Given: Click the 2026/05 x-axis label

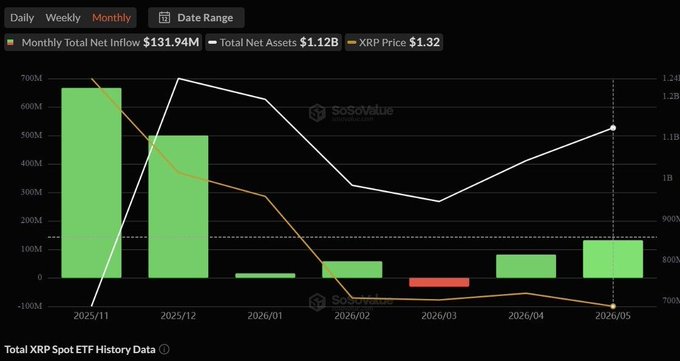Looking at the screenshot, I should pos(613,315).
